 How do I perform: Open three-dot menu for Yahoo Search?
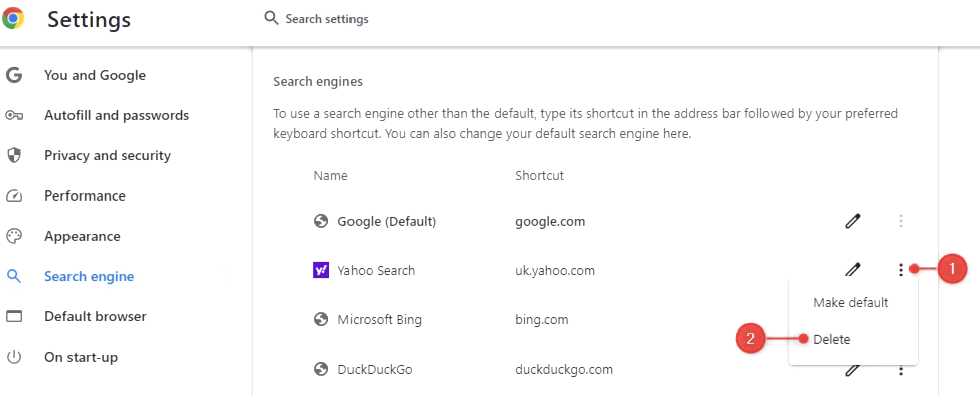pos(901,270)
